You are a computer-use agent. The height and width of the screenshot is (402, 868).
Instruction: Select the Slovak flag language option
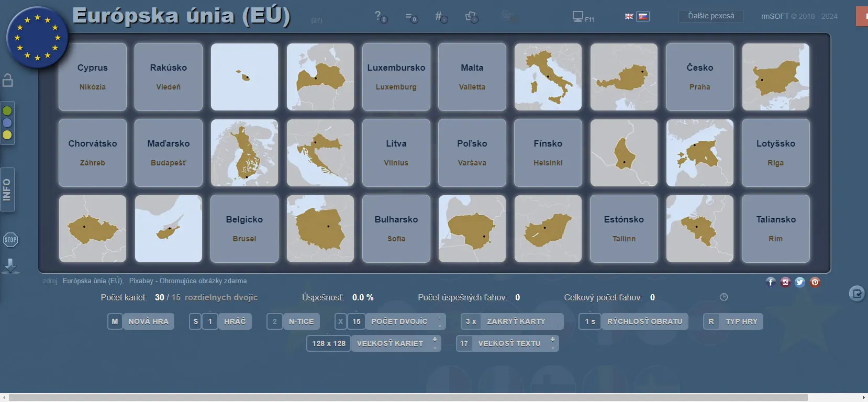point(643,17)
